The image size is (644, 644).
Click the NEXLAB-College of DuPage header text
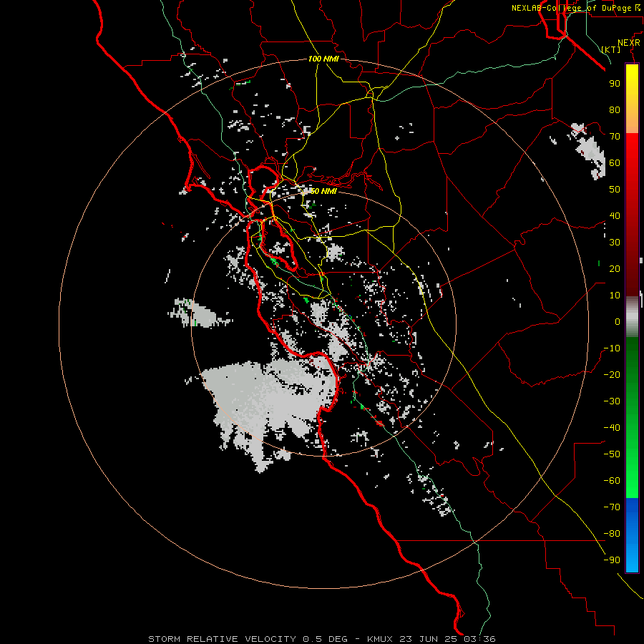click(572, 8)
